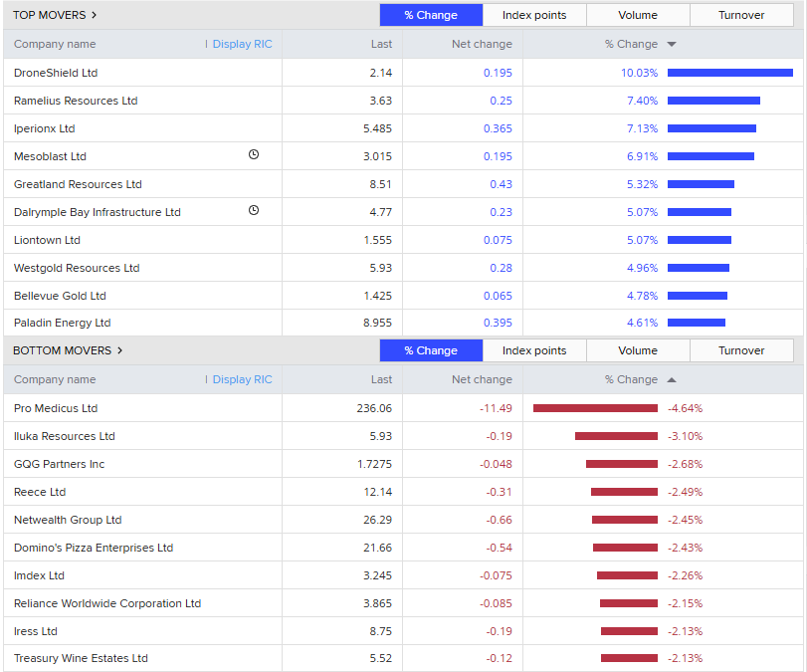
Task: Select Volume tab in Top Movers
Action: (x=638, y=15)
